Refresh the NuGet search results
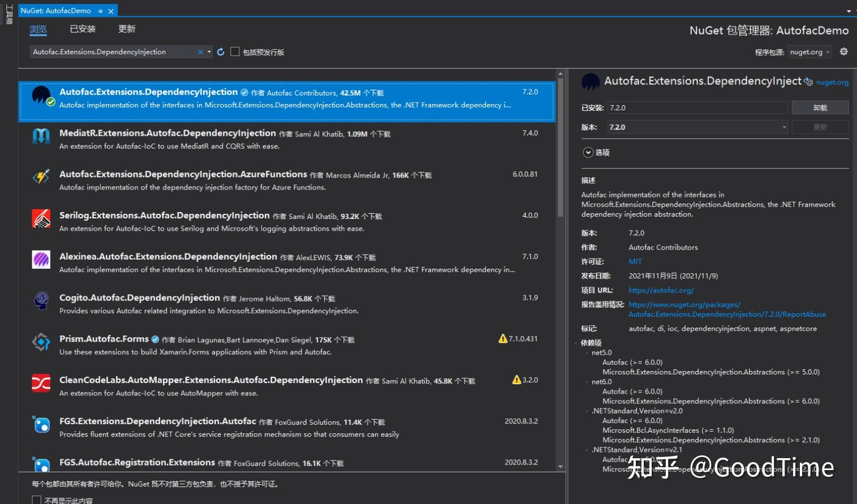The image size is (857, 504). pyautogui.click(x=220, y=51)
